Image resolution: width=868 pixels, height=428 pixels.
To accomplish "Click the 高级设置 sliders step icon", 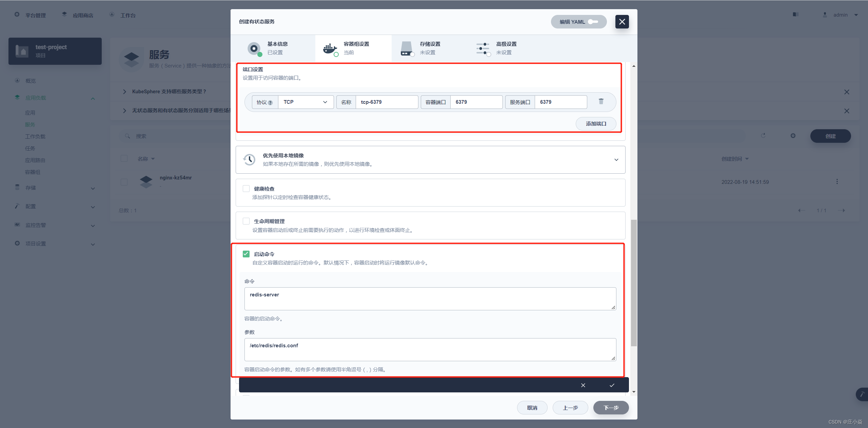I will click(482, 48).
